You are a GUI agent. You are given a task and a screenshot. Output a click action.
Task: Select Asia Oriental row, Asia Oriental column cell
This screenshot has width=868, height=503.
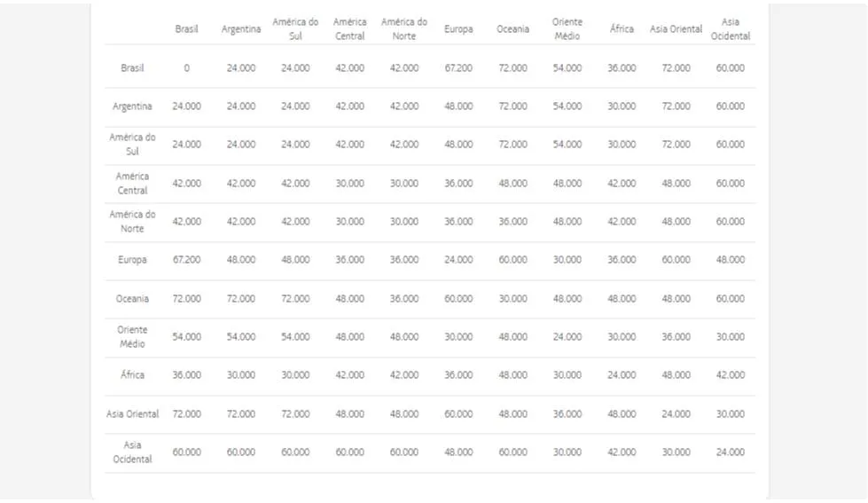(676, 414)
